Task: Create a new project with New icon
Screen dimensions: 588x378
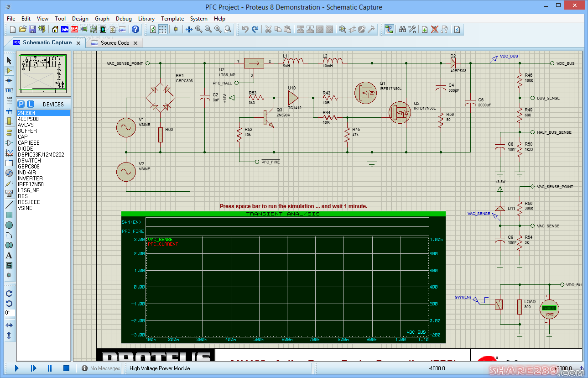Action: click(13, 29)
